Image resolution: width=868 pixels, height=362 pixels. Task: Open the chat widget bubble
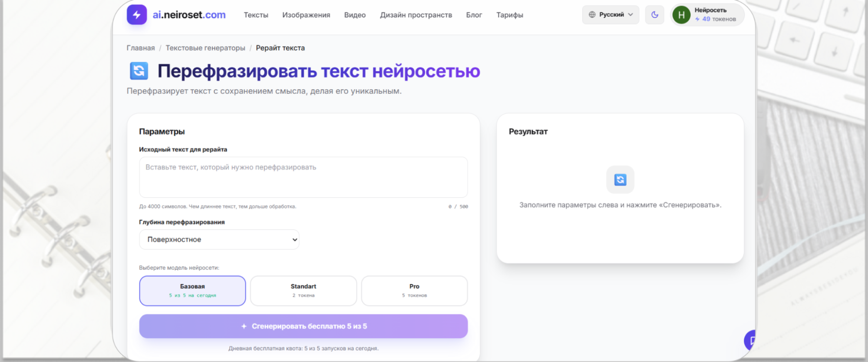pyautogui.click(x=750, y=340)
